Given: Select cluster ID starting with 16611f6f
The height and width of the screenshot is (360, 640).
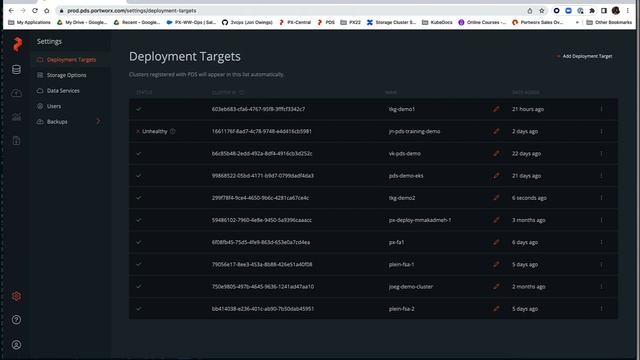Looking at the screenshot, I should 262,131.
